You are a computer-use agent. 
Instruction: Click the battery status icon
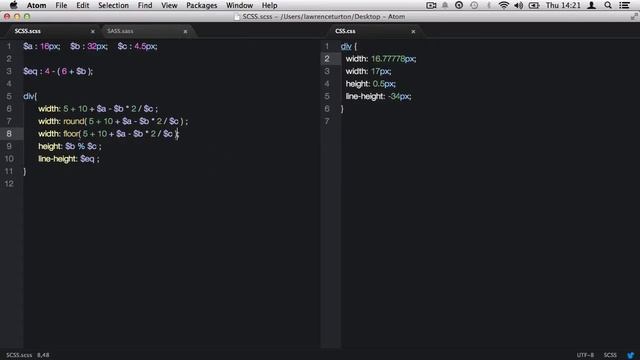coord(534,5)
